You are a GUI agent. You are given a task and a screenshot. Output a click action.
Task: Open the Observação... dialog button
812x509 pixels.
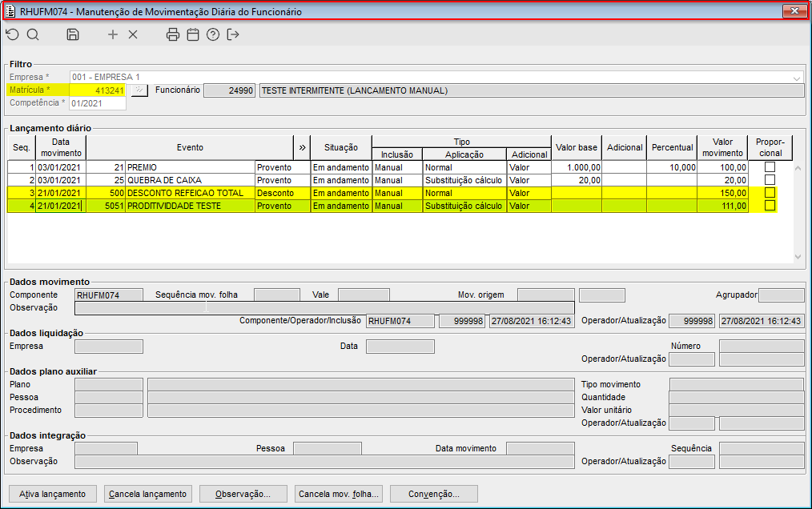[x=243, y=494]
